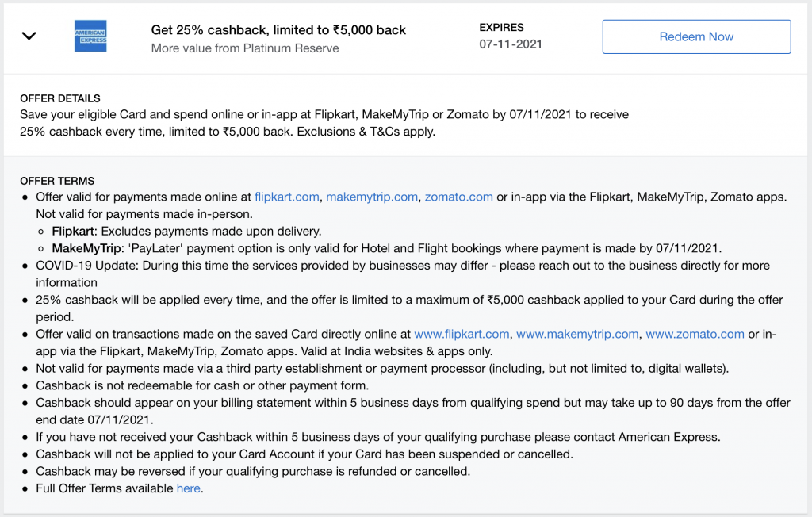Open the makemytrip.com link in offer terms
The width and height of the screenshot is (812, 517).
pyautogui.click(x=373, y=197)
